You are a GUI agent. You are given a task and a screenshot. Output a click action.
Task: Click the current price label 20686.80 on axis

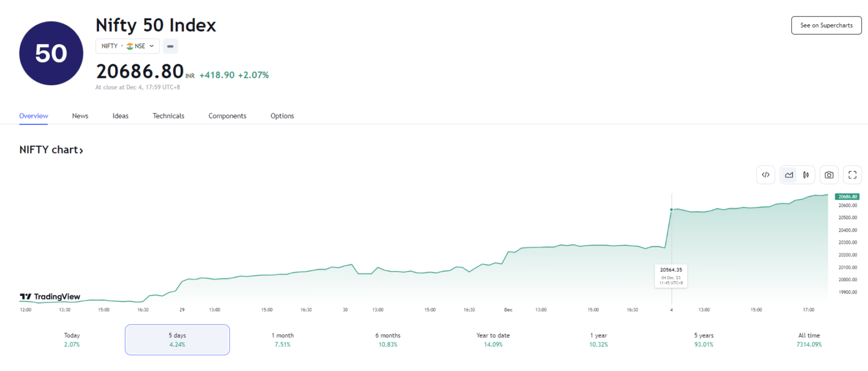[x=847, y=197]
